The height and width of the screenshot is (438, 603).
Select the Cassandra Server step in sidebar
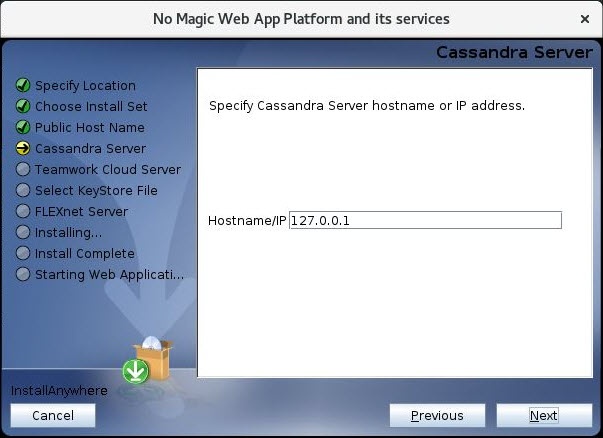[x=90, y=148]
